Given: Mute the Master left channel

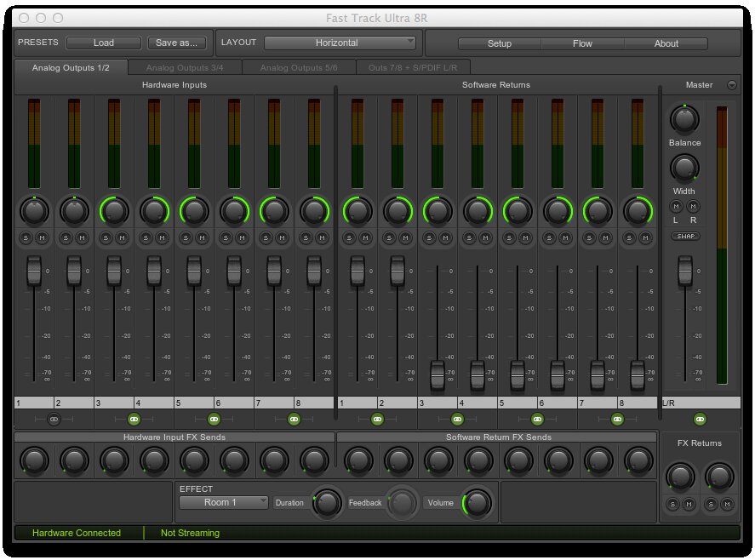Looking at the screenshot, I should click(x=676, y=206).
